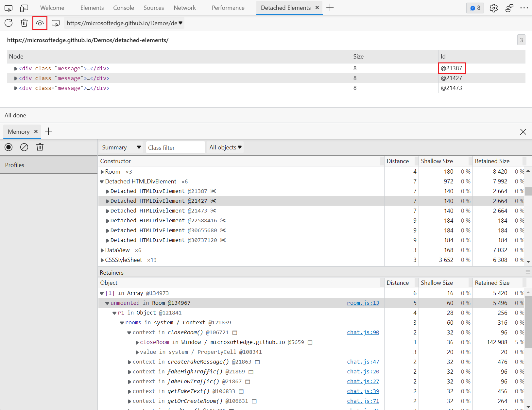Start recording heap profile with record button
The image size is (532, 410).
(x=9, y=147)
